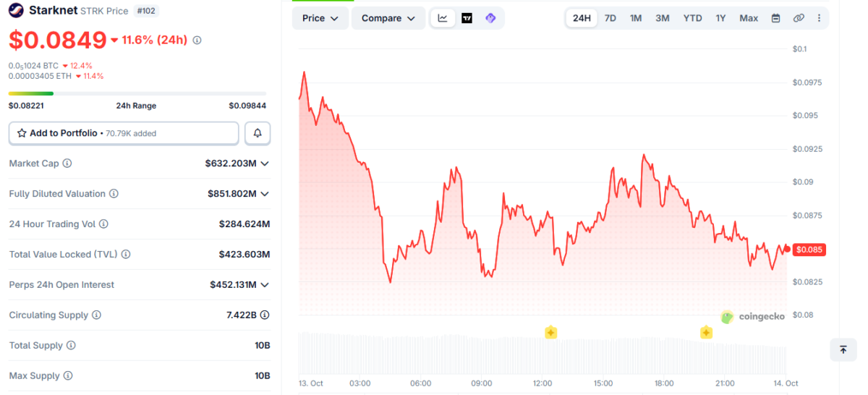Expand the Market Cap $632.203M chevron
Viewport: 868px width, 395px height.
[265, 163]
